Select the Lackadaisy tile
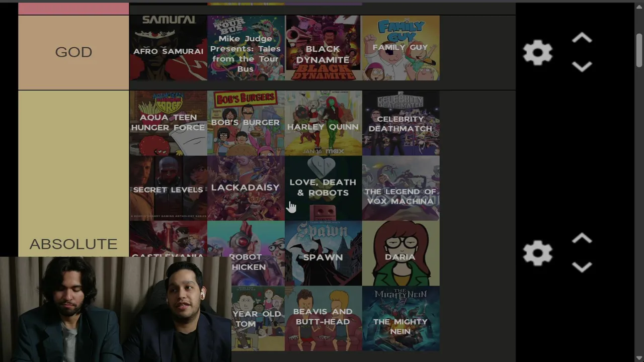The image size is (644, 362). click(x=246, y=188)
